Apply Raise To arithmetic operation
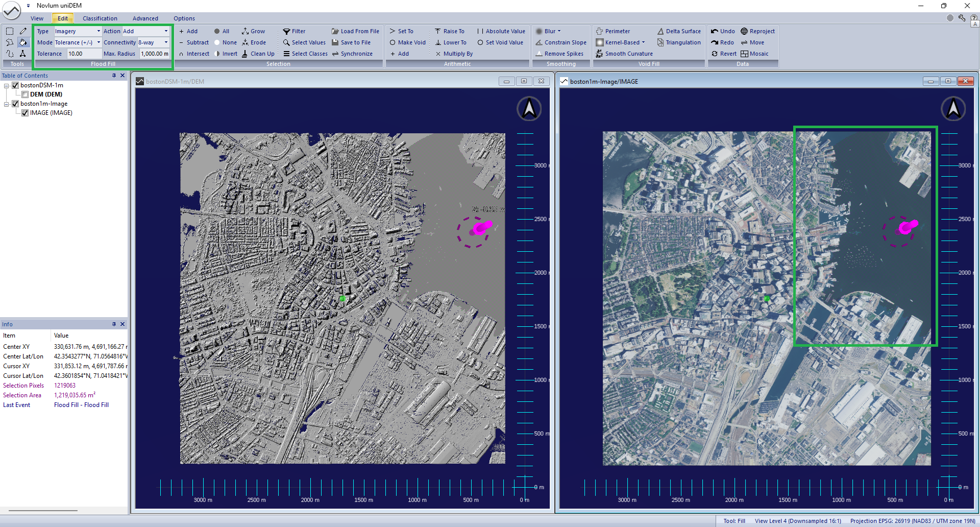Viewport: 980px width, 527px height. click(x=449, y=31)
